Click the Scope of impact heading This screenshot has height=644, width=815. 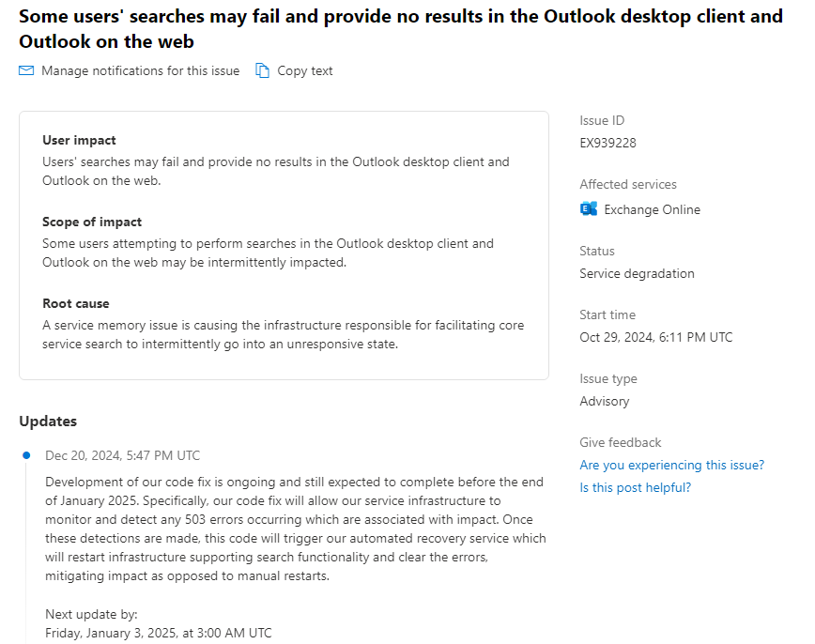[92, 222]
